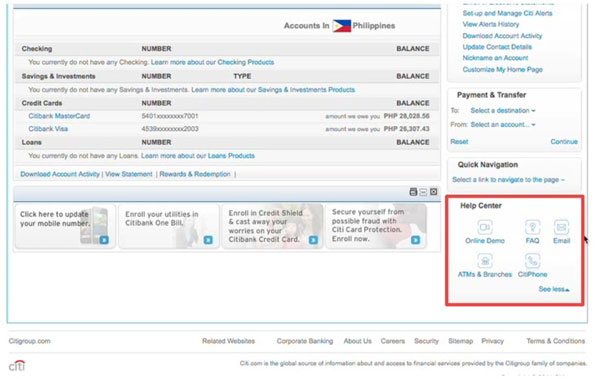Image resolution: width=600 pixels, height=379 pixels.
Task: Open Loans Products link
Action: [231, 156]
